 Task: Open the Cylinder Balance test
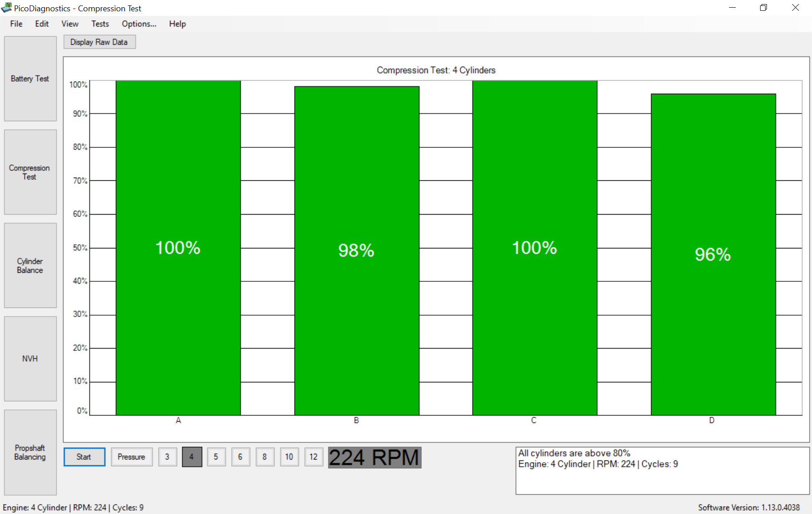(x=30, y=266)
